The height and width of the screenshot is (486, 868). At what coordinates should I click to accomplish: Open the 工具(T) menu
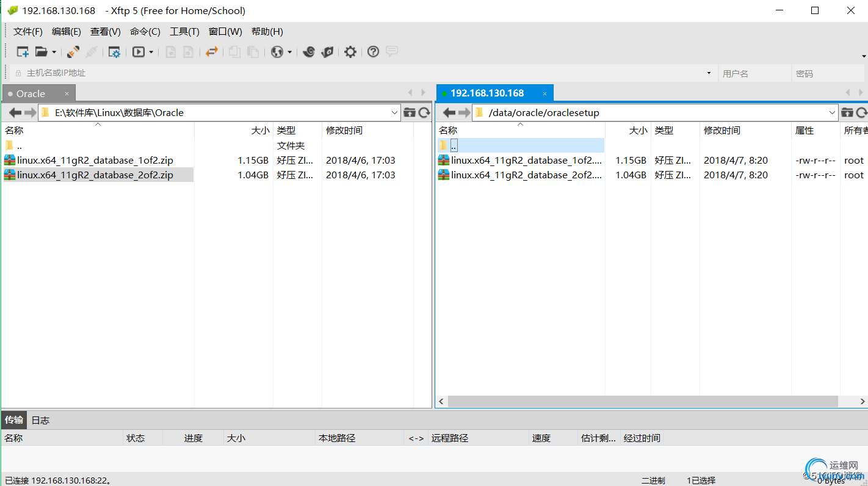pos(184,32)
